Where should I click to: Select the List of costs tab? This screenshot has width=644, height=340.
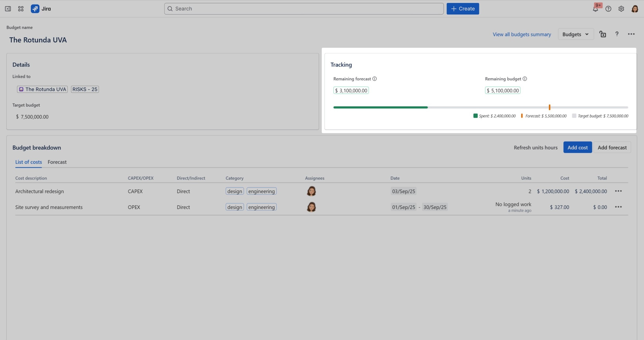(28, 162)
